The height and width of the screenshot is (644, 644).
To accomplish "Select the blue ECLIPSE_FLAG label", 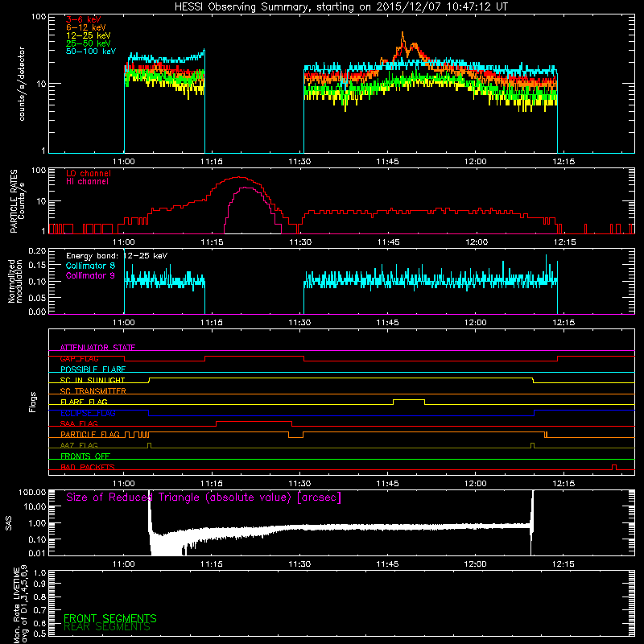I will pyautogui.click(x=88, y=413).
